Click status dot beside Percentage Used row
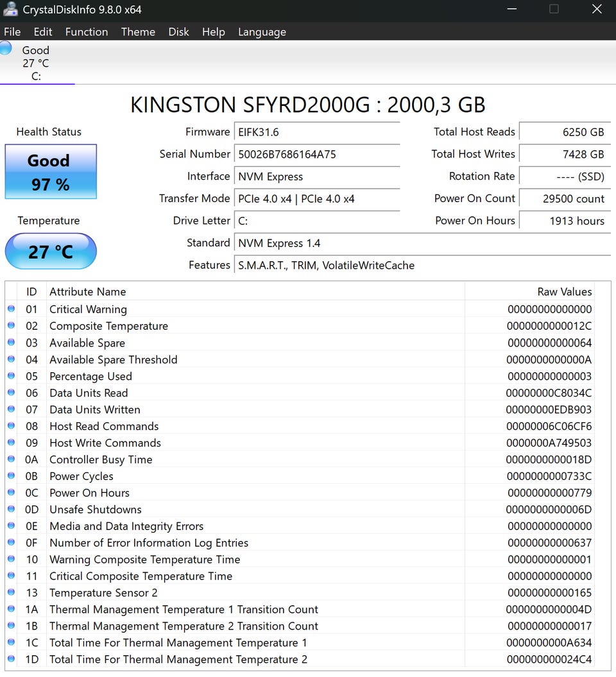 tap(11, 376)
